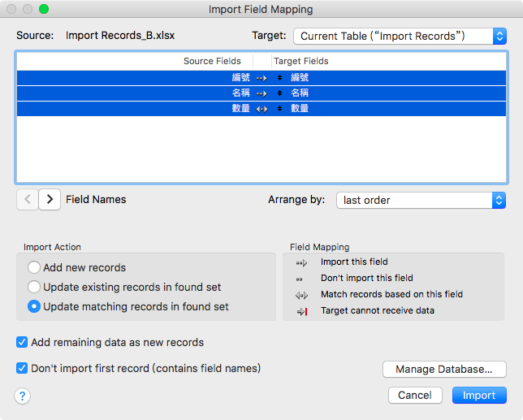Click the reorder handle beside target 數量
523x420 pixels.
pos(279,108)
